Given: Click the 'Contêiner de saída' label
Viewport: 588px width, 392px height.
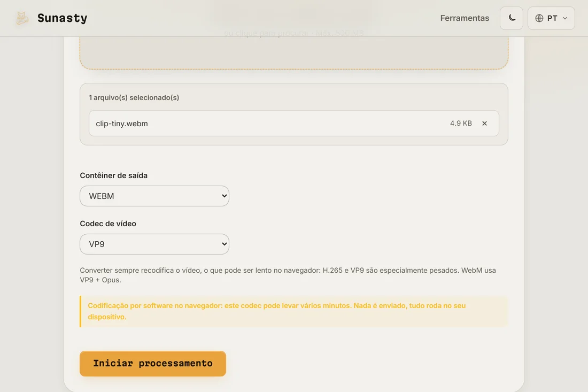Looking at the screenshot, I should coord(114,175).
